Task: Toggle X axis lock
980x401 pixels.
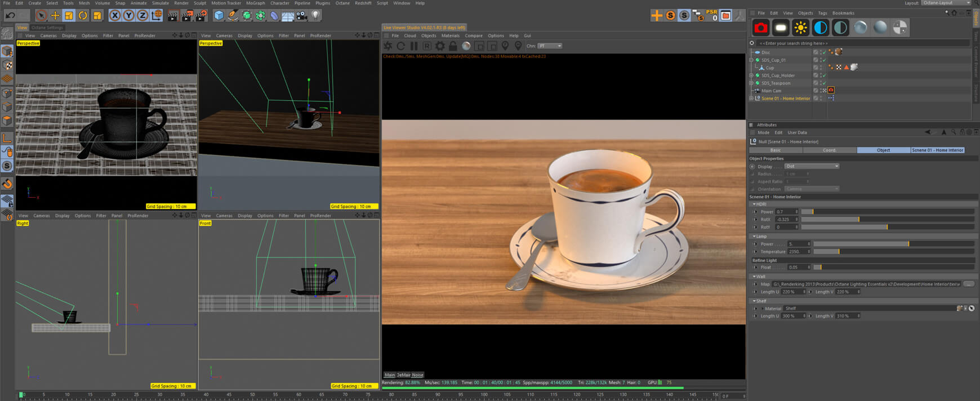Action: tap(115, 16)
